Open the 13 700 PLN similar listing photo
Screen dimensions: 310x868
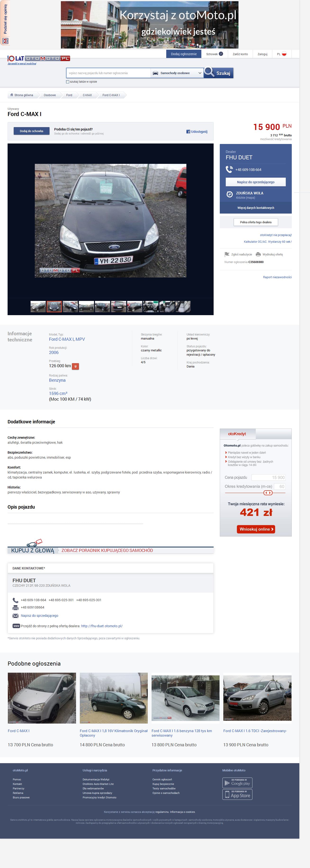(x=42, y=698)
